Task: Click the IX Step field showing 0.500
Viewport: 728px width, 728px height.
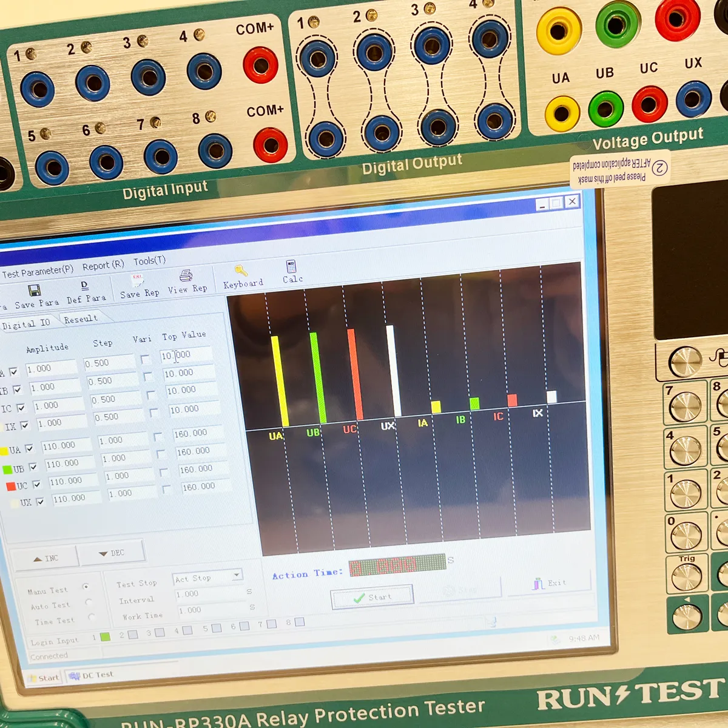Action: tap(119, 417)
